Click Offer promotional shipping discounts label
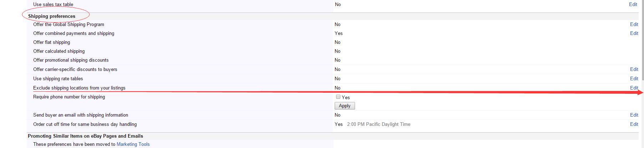644x148 pixels. point(71,60)
